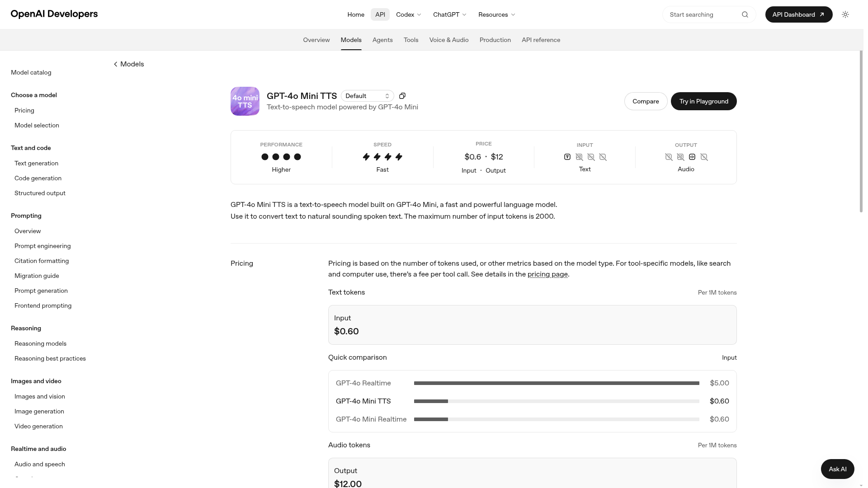This screenshot has height=488, width=868.
Task: Expand the Codex menu
Action: (x=409, y=14)
